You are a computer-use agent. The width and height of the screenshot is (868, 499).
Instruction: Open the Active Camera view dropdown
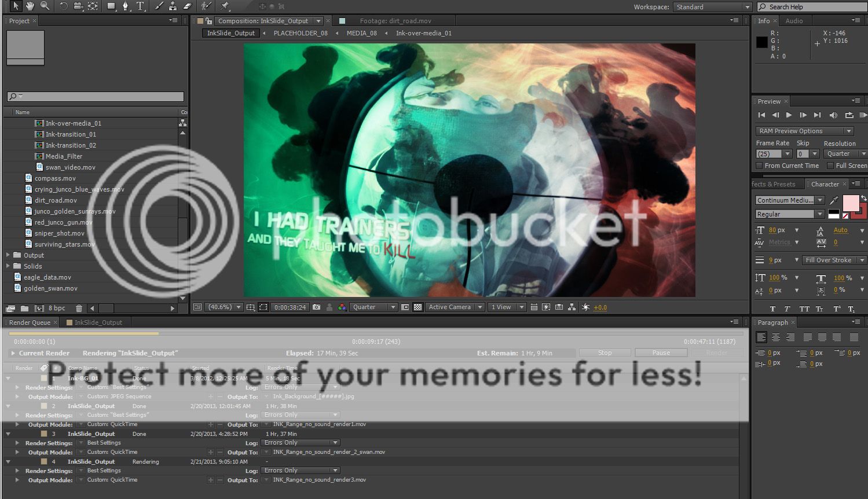click(x=455, y=307)
